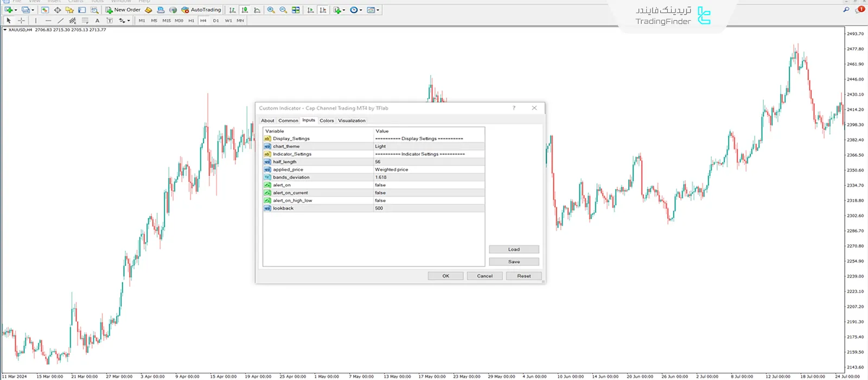Switch to the Colors tab
Image resolution: width=868 pixels, height=380 pixels.
click(x=327, y=121)
